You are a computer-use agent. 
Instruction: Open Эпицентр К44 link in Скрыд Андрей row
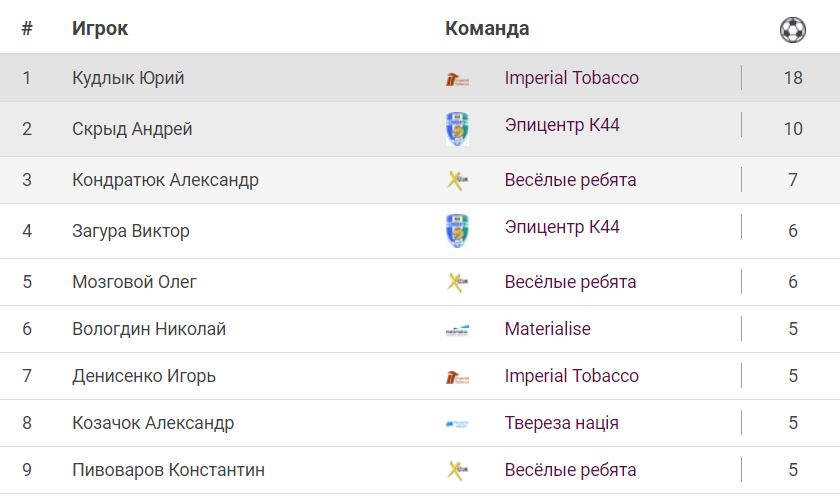(562, 125)
